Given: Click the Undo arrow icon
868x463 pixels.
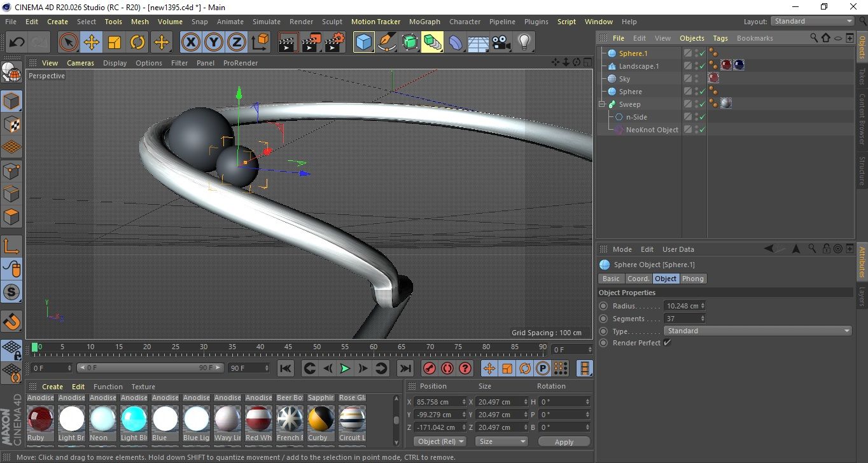Looking at the screenshot, I should tap(17, 43).
